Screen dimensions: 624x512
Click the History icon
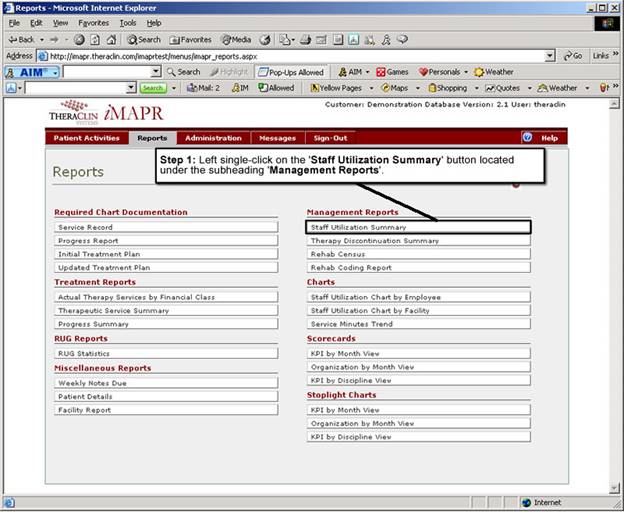[x=265, y=39]
